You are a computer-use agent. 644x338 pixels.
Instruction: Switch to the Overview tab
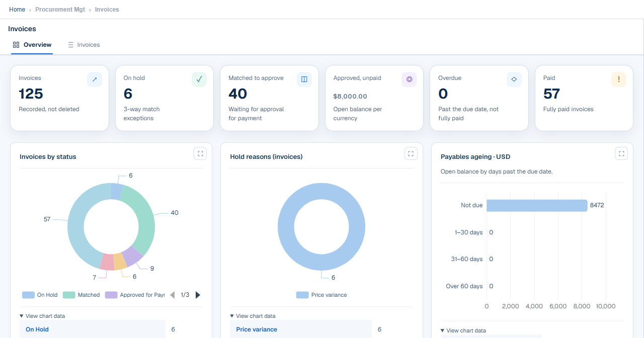32,45
